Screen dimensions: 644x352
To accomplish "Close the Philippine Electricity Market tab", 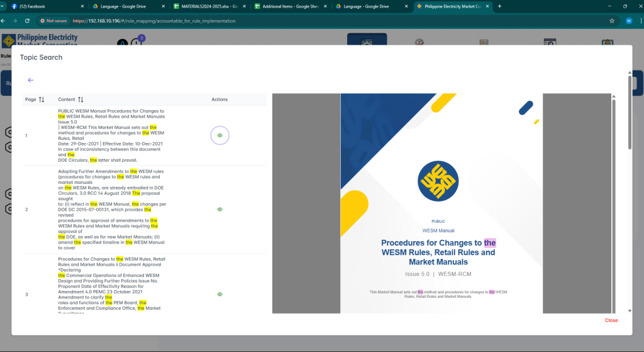I will click(487, 6).
